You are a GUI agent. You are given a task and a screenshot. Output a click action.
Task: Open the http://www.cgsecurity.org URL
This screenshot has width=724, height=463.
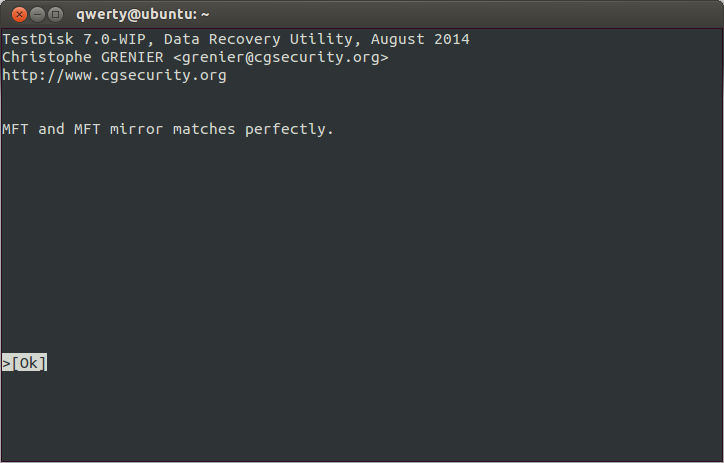(115, 75)
